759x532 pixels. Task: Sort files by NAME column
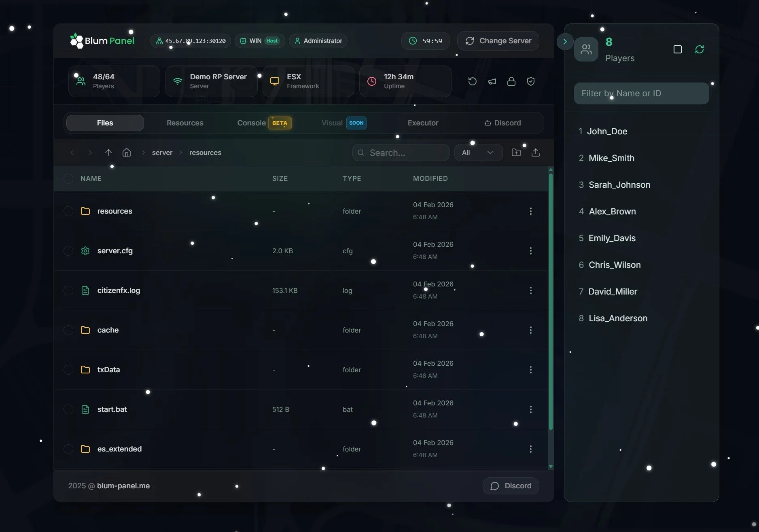[91, 178]
